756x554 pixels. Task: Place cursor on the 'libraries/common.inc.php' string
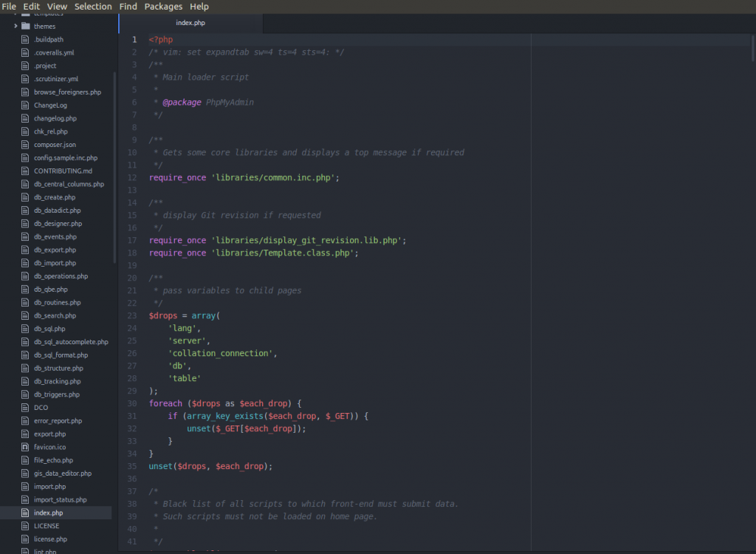coord(274,178)
